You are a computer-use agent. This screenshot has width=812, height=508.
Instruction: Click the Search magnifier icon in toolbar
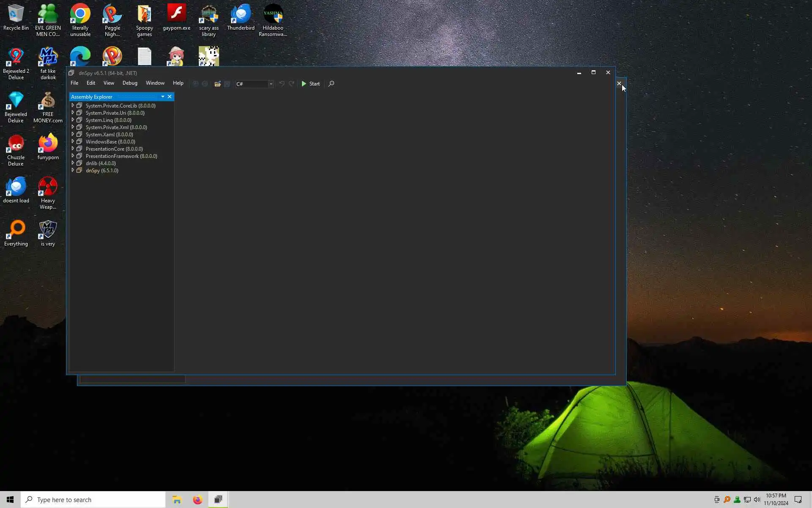tap(331, 84)
